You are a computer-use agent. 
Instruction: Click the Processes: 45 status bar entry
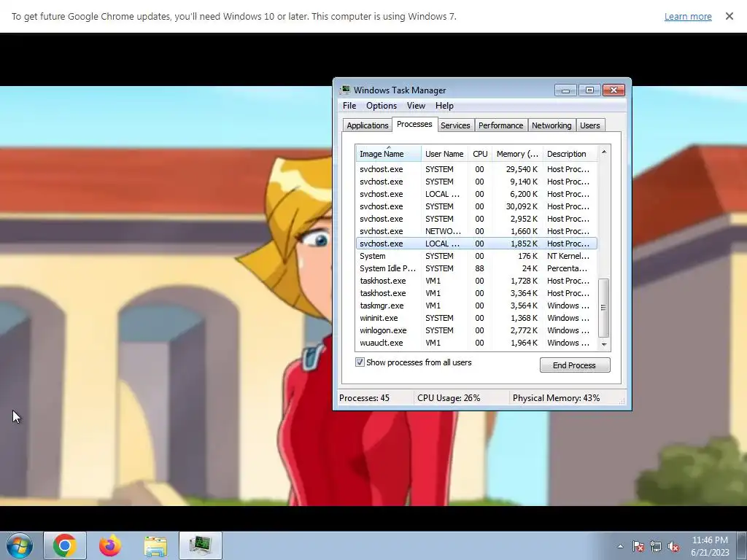click(x=365, y=398)
